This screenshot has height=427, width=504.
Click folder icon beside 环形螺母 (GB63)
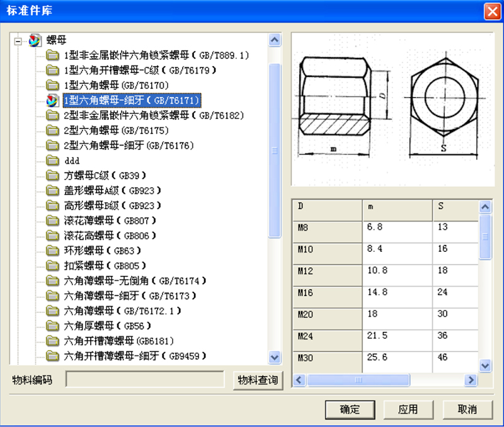(53, 251)
